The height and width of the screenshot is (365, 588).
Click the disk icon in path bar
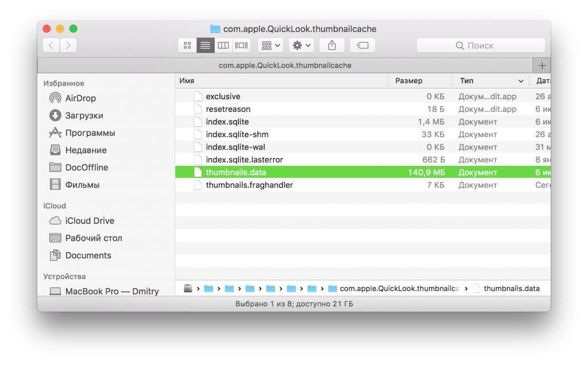click(188, 288)
